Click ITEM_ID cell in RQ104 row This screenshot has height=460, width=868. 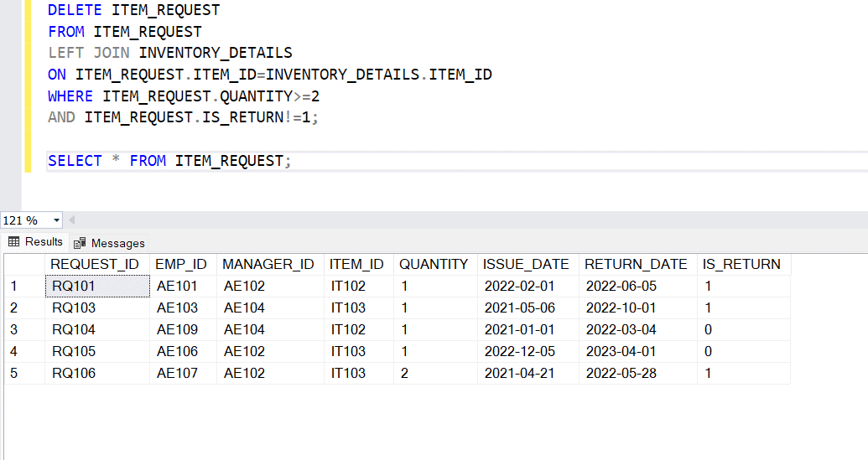[x=359, y=329]
